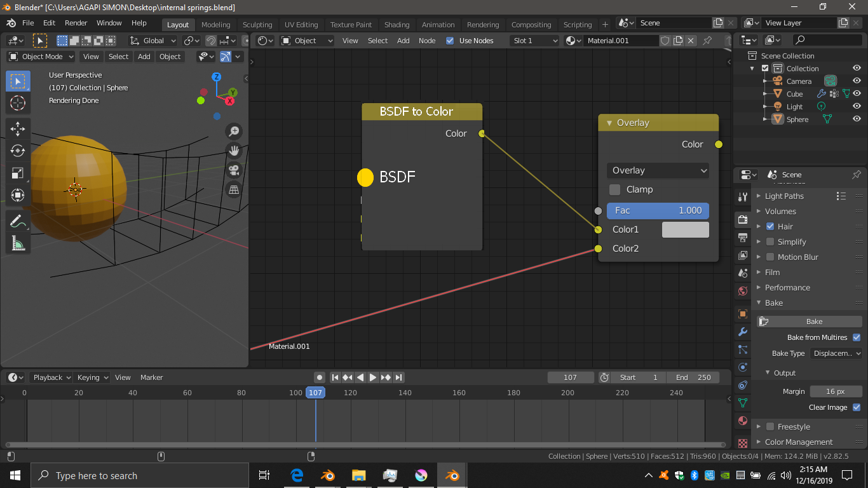Uncheck the Use Nodes checkbox
This screenshot has width=868, height=488.
click(450, 41)
